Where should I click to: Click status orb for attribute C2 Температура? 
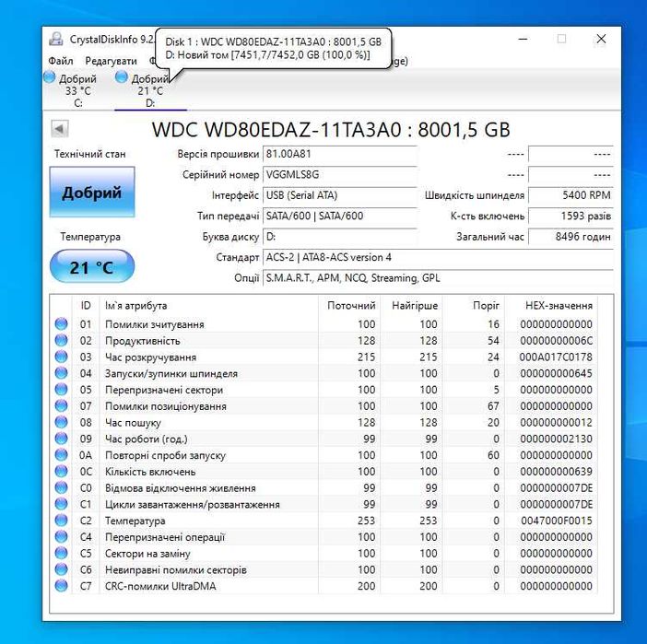(x=61, y=521)
